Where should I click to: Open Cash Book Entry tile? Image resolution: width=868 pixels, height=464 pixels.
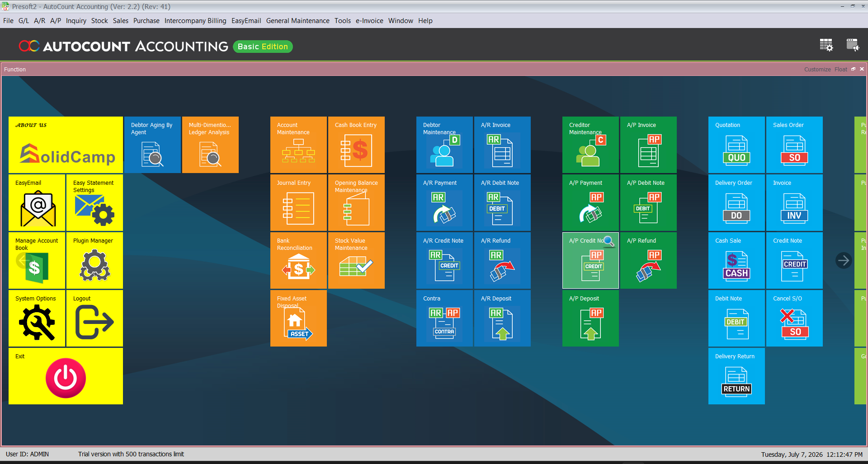pos(356,145)
